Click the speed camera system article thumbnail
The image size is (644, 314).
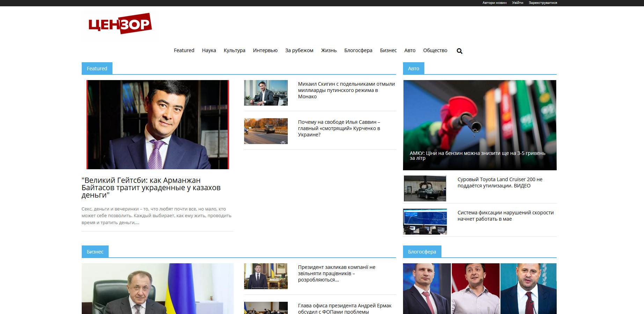pos(425,221)
